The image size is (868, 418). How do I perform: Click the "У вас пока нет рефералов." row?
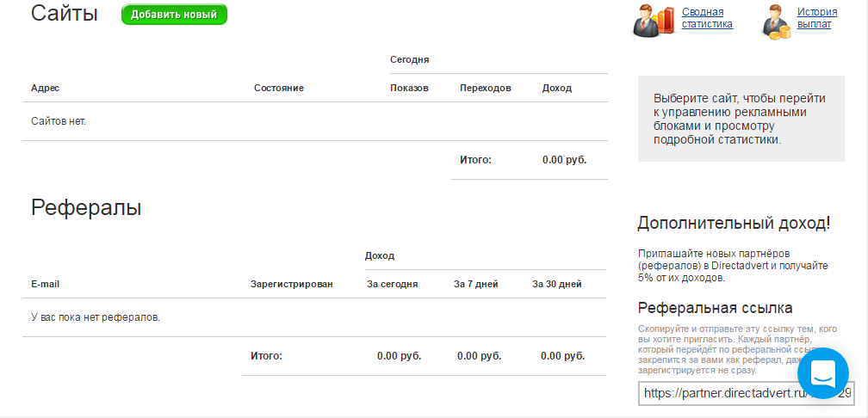[x=96, y=317]
